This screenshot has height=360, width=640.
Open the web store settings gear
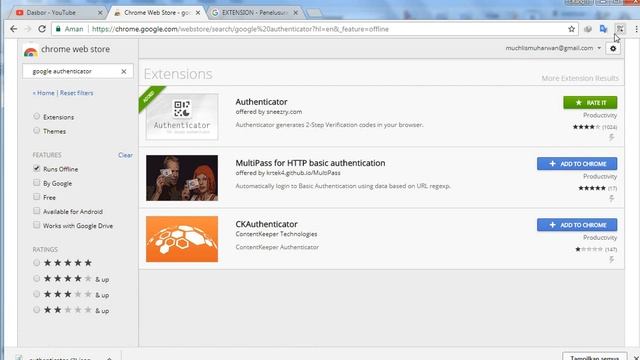pos(613,49)
